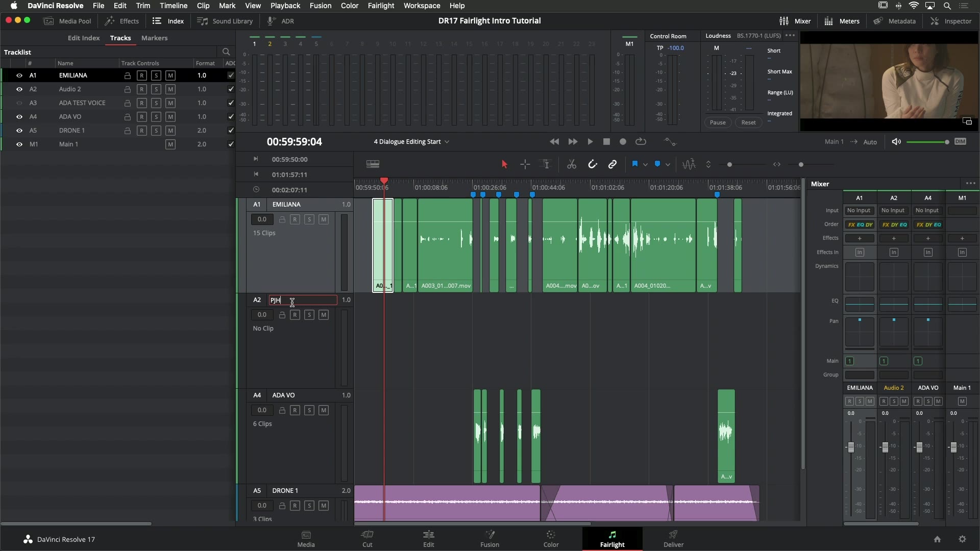
Task: Reset the loudness meter
Action: click(748, 122)
